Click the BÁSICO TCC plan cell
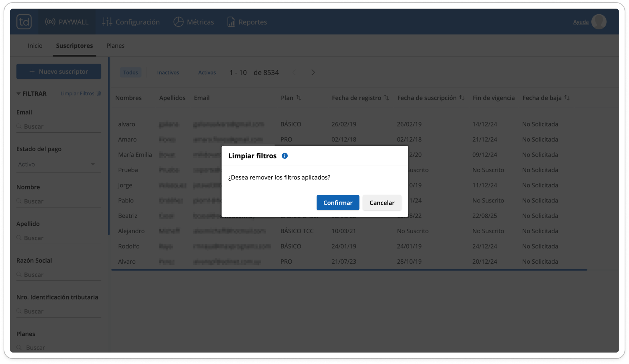This screenshot has height=364, width=629. 297,231
